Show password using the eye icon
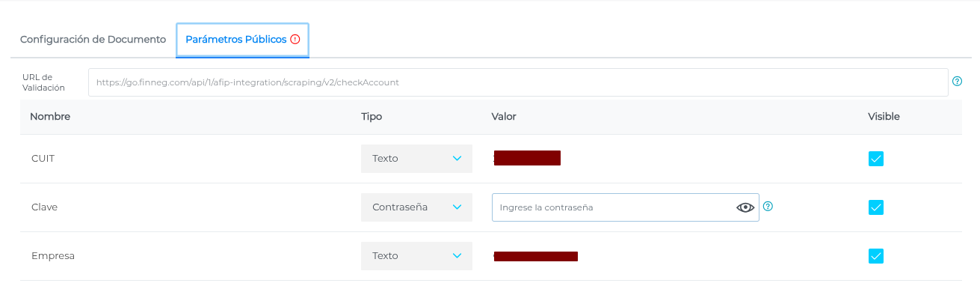The height and width of the screenshot is (301, 980). point(745,207)
